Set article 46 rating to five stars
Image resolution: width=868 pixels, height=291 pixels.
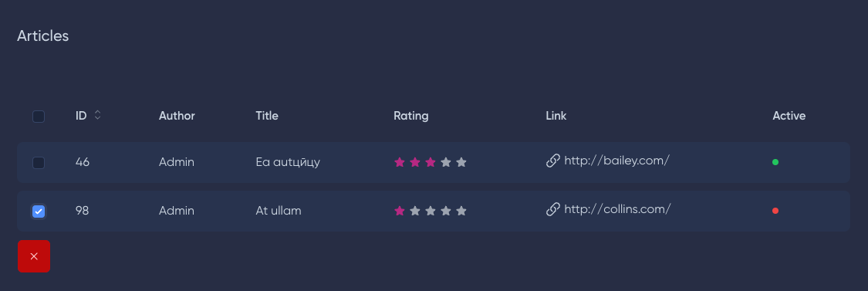pyautogui.click(x=461, y=162)
